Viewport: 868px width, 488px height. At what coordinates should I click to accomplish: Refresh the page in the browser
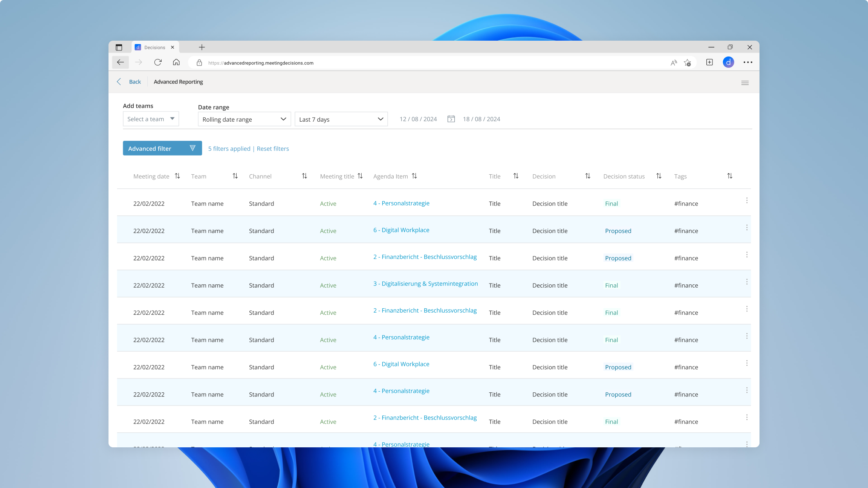(158, 62)
